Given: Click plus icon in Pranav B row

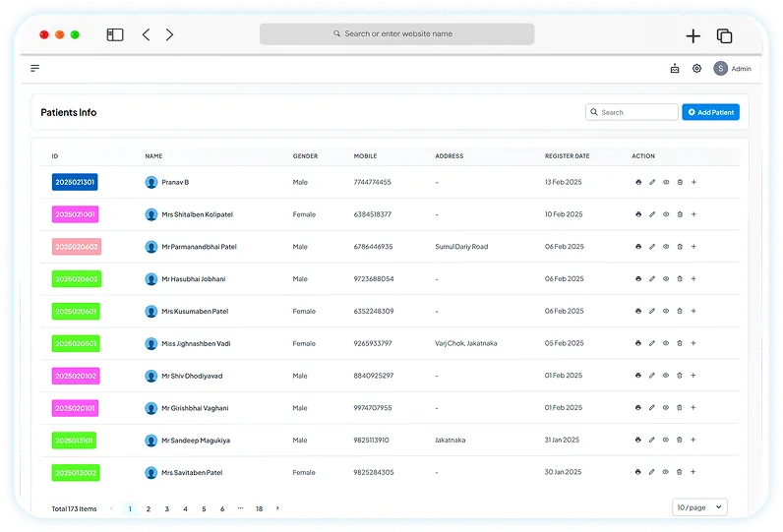Looking at the screenshot, I should click(693, 182).
